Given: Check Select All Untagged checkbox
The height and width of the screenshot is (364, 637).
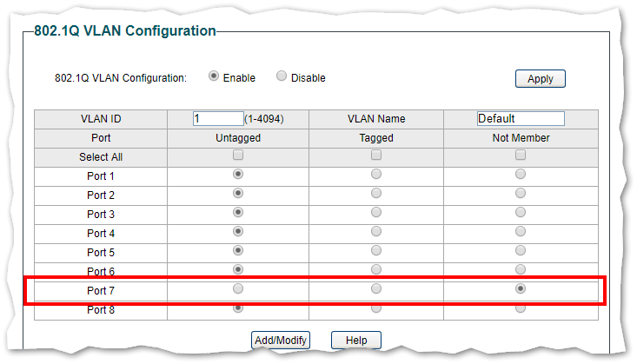Looking at the screenshot, I should [x=237, y=156].
